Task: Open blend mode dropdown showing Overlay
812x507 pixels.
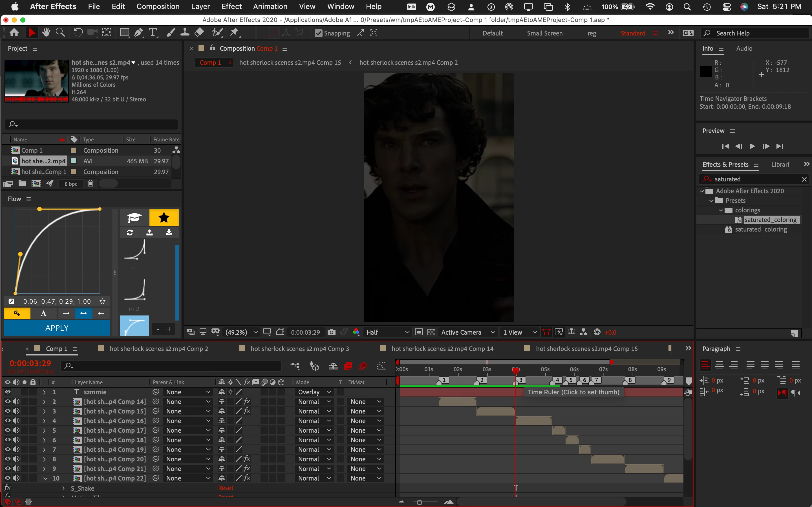Action: [x=314, y=392]
